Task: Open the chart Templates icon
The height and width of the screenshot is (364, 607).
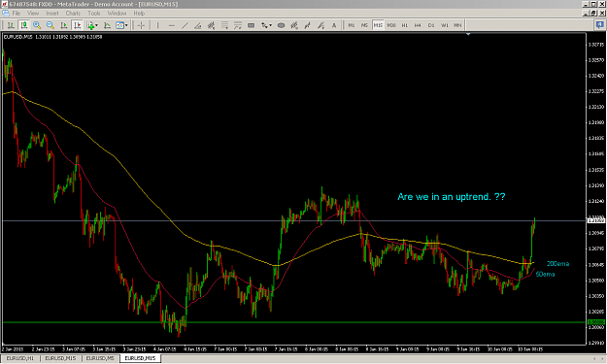Action: [119, 25]
